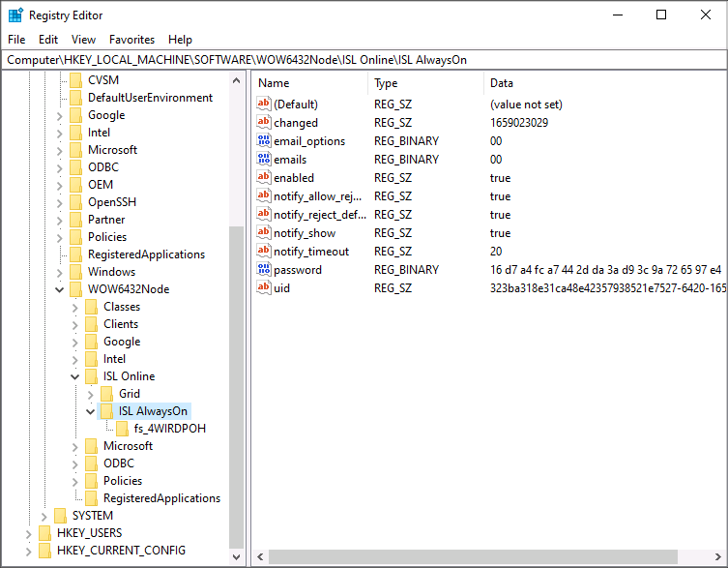Image resolution: width=728 pixels, height=568 pixels.
Task: Open the File menu
Action: (16, 40)
